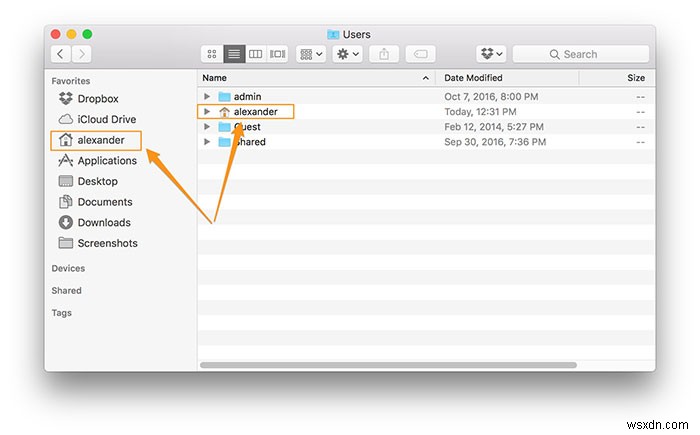This screenshot has height=435, width=700.
Task: Close the Finder window with red button
Action: pos(56,34)
